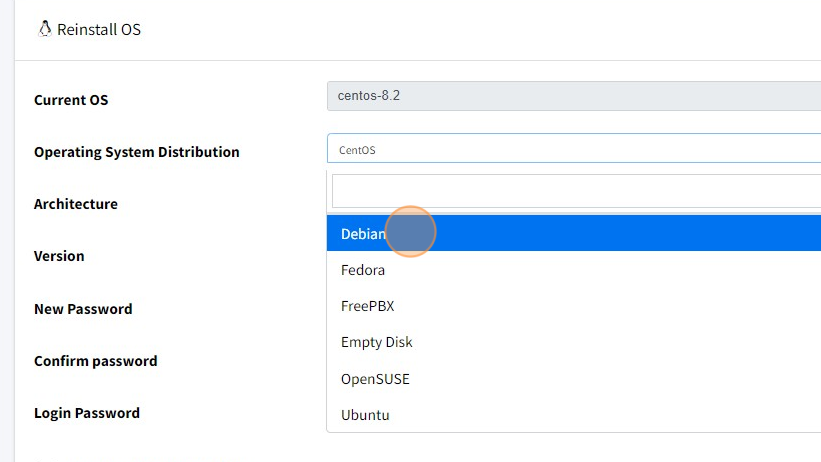
Task: Select Ubuntu from the dropdown
Action: (x=574, y=415)
